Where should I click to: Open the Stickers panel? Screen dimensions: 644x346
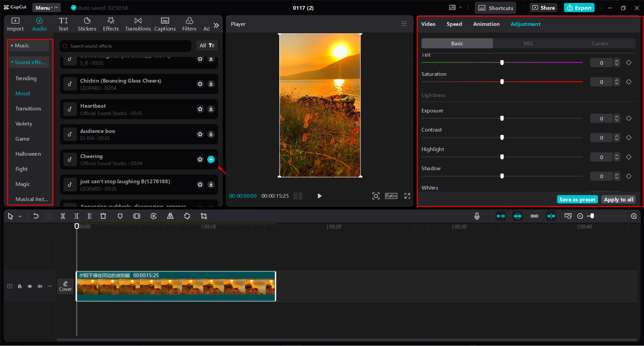click(87, 24)
